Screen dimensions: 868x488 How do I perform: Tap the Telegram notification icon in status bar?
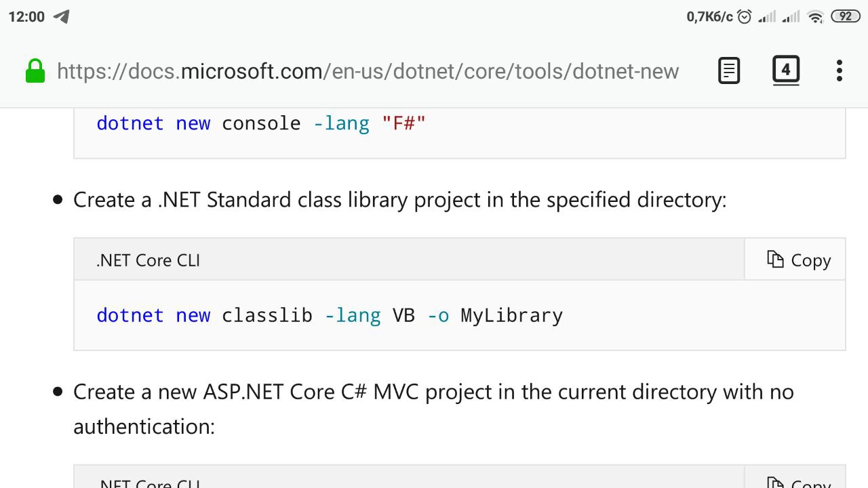point(62,17)
